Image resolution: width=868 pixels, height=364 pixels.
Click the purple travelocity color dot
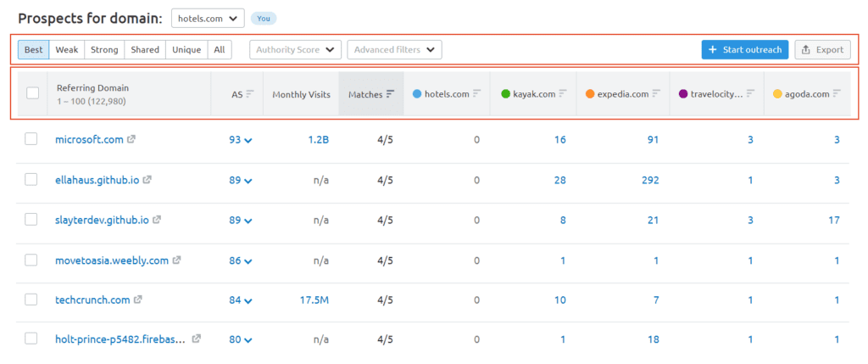[x=684, y=94]
